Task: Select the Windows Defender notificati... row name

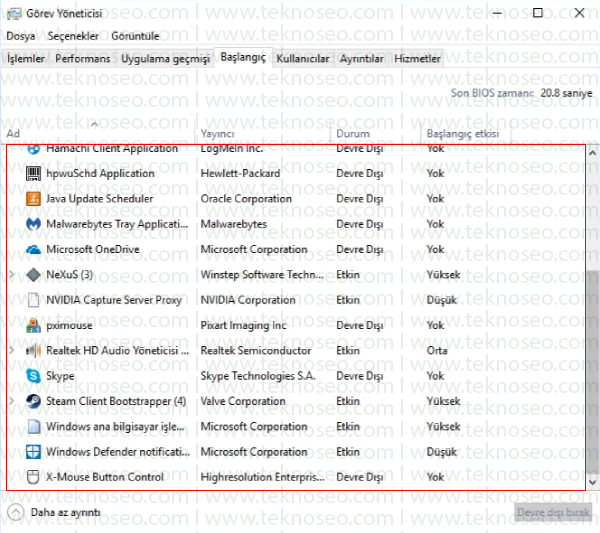Action: 118,452
